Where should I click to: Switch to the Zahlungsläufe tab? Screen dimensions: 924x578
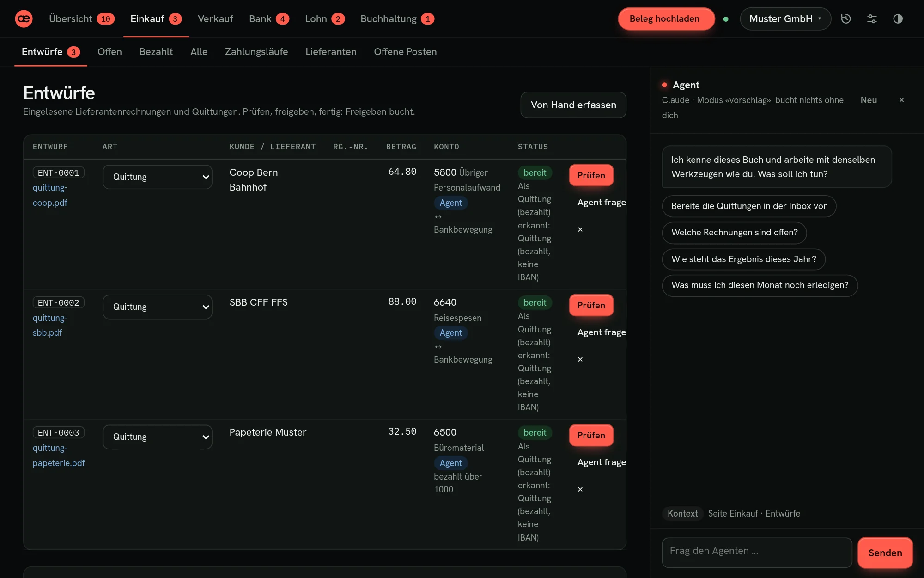256,52
